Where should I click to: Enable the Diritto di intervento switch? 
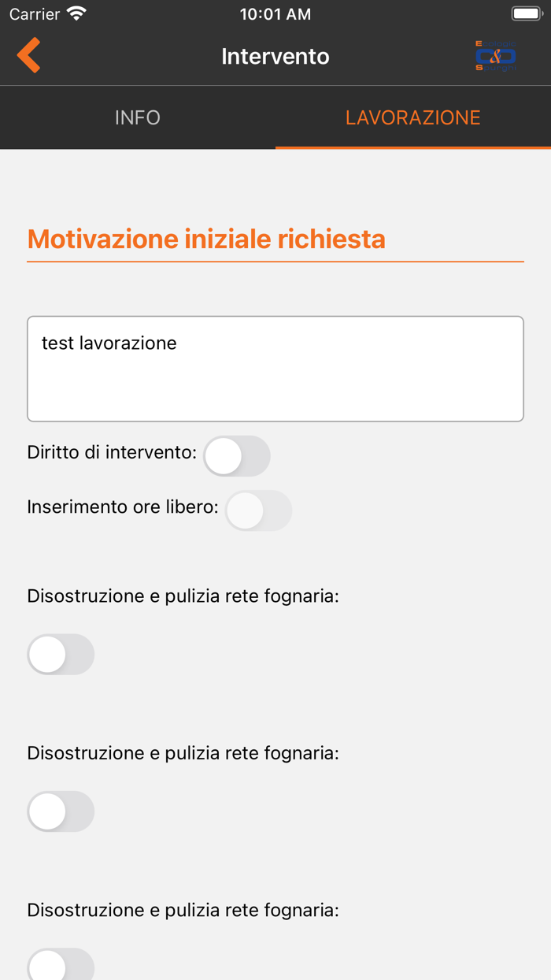(237, 456)
